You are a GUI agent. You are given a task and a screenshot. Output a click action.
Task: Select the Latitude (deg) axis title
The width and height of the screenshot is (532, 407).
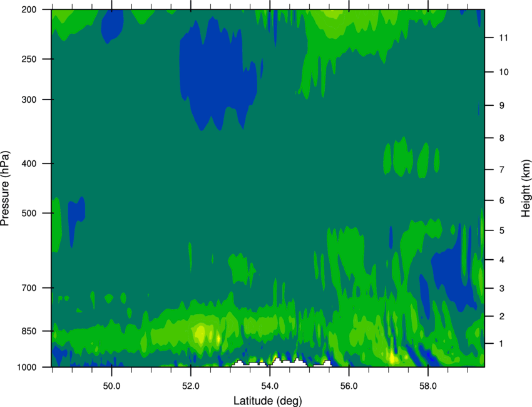click(268, 401)
